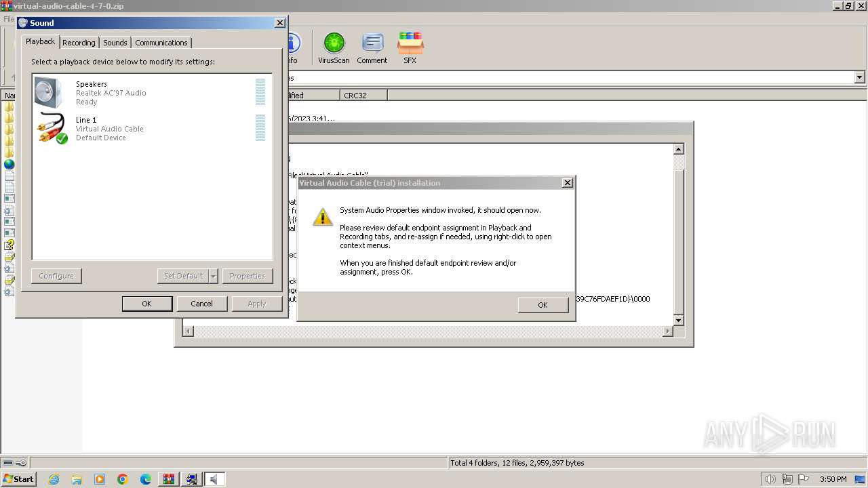Click the Start button

[18, 479]
